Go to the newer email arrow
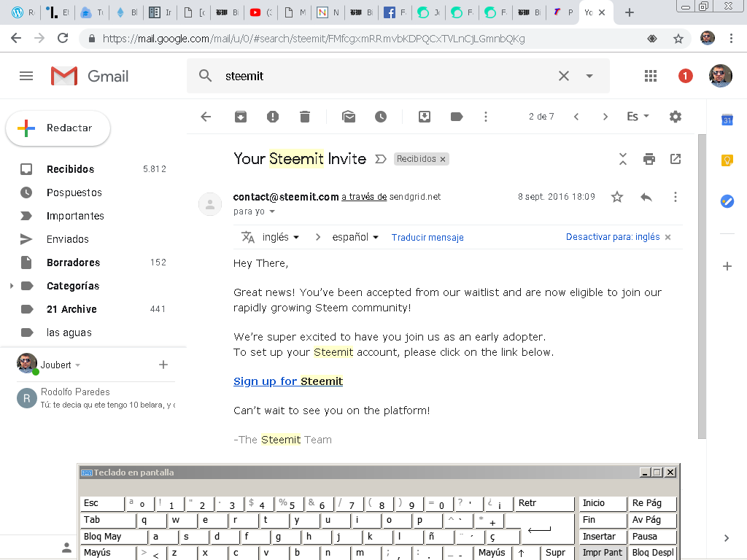 [x=576, y=117]
